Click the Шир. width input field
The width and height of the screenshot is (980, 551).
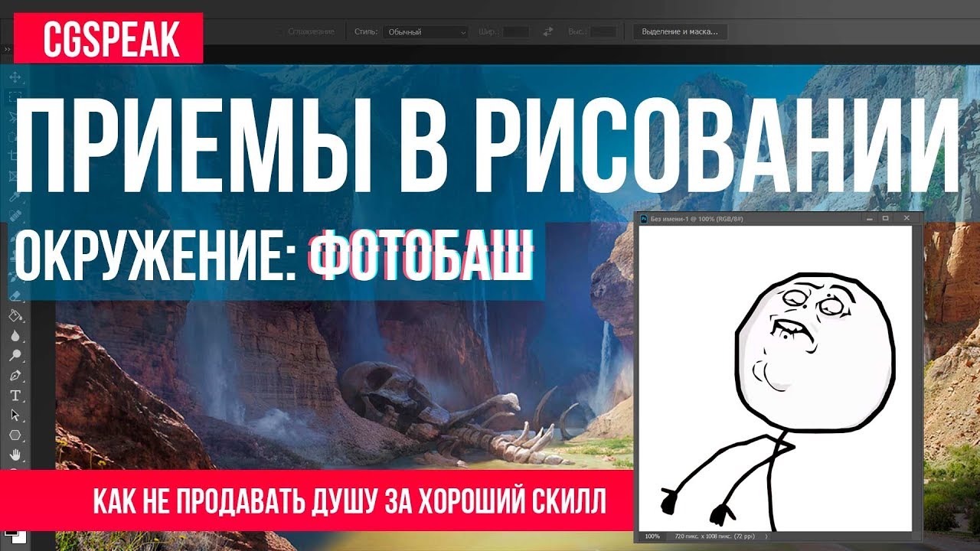pyautogui.click(x=516, y=32)
